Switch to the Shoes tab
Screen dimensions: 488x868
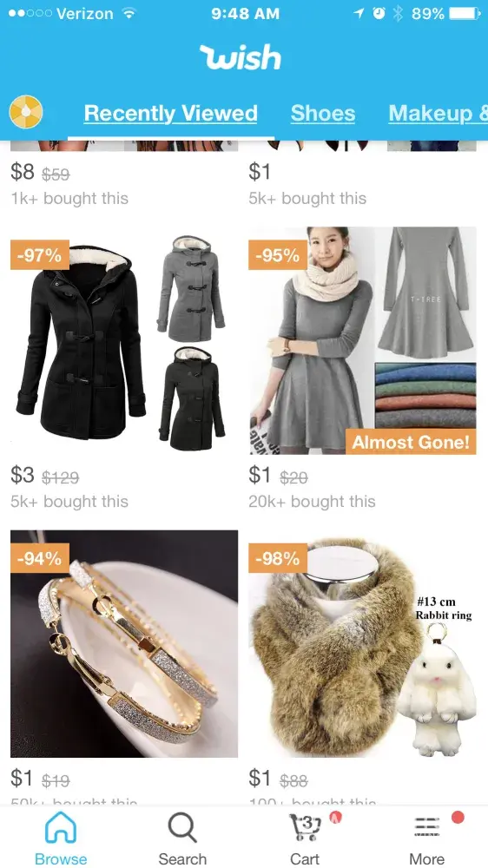(323, 114)
